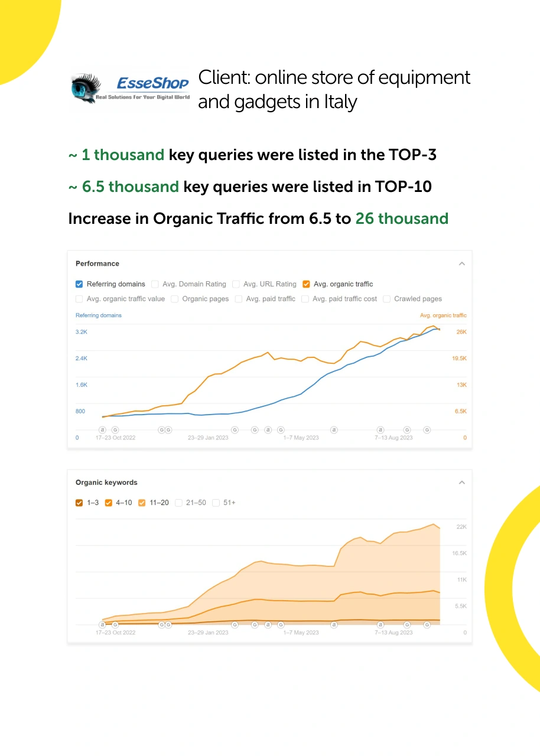
Task: Click leftmost 'a' marker on Performance timeline
Action: click(x=102, y=430)
